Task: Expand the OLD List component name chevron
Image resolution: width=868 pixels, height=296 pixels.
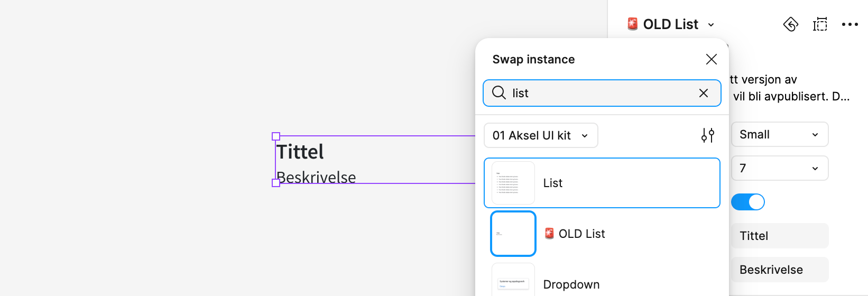Action: pos(711,25)
